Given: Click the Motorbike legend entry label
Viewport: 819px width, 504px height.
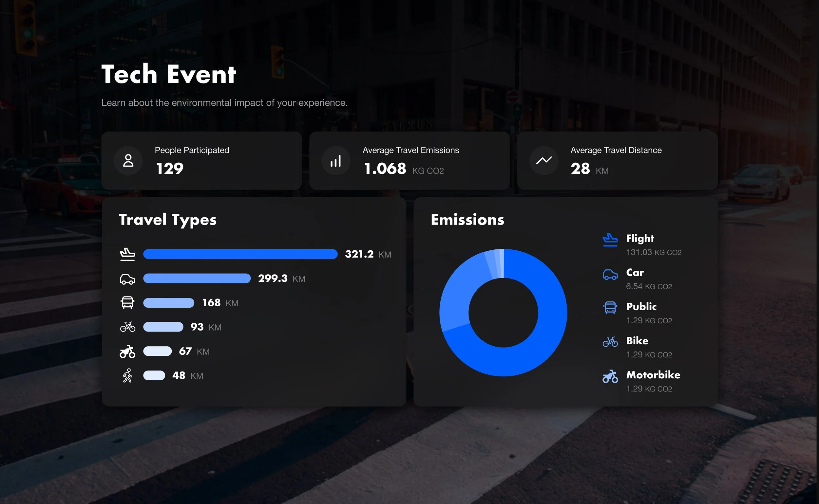Looking at the screenshot, I should [x=653, y=375].
